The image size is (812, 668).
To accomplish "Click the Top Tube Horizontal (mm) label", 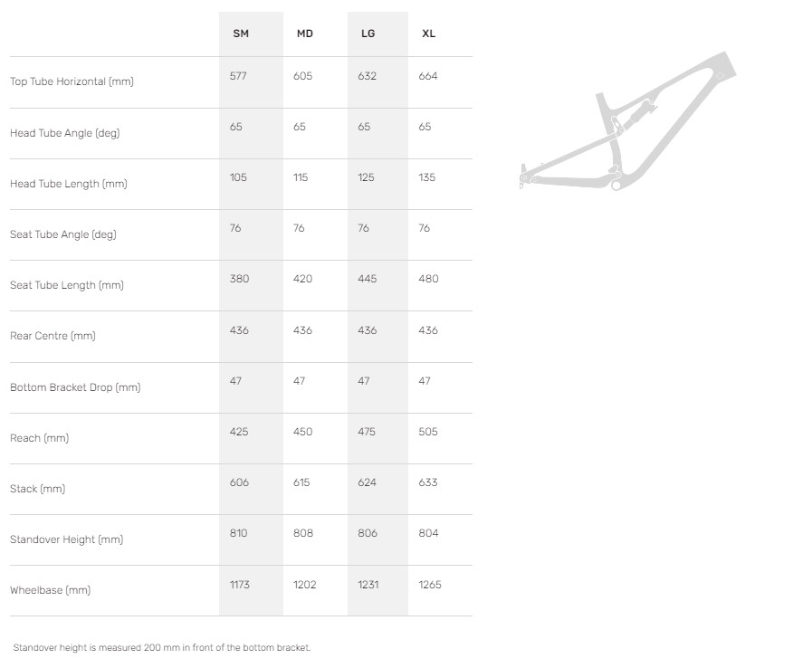I will click(72, 81).
